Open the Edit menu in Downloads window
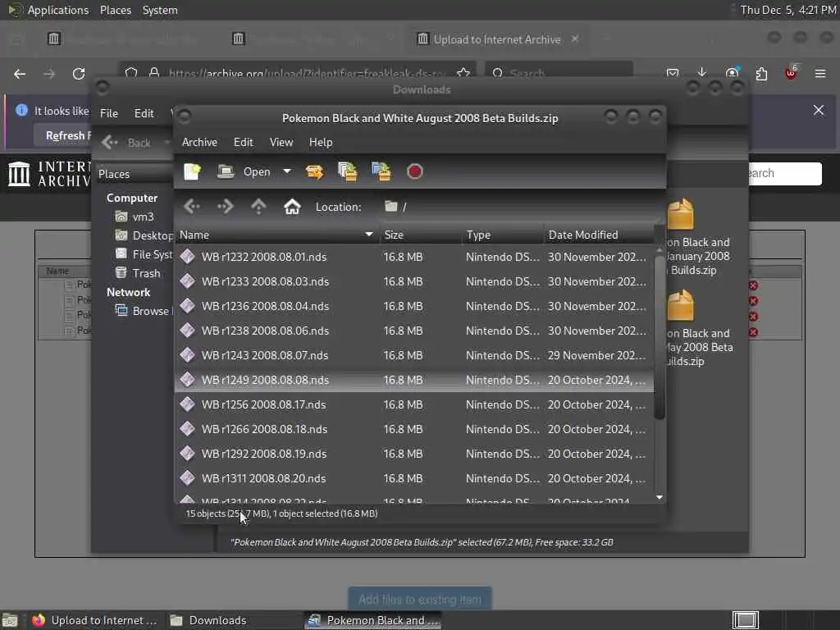Screen dimensions: 840x630 (144, 113)
